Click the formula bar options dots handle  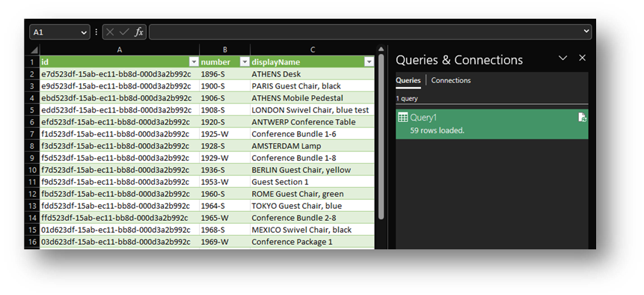[96, 32]
